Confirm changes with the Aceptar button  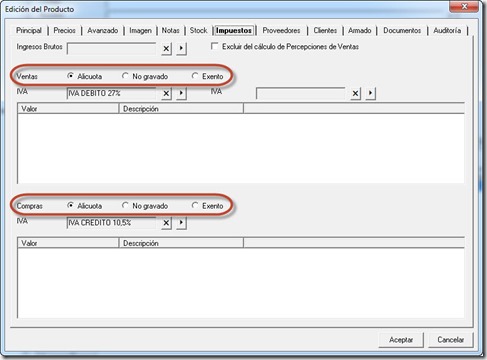(401, 340)
